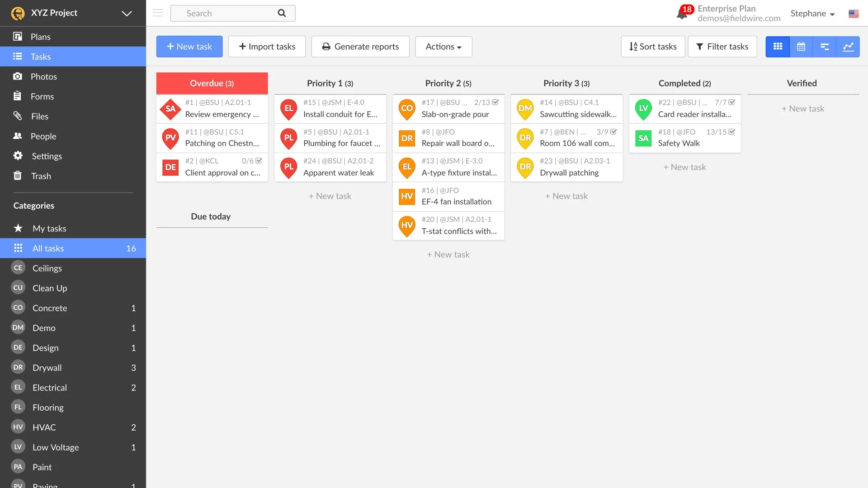Click Import tasks button
The image size is (868, 488).
click(x=267, y=47)
